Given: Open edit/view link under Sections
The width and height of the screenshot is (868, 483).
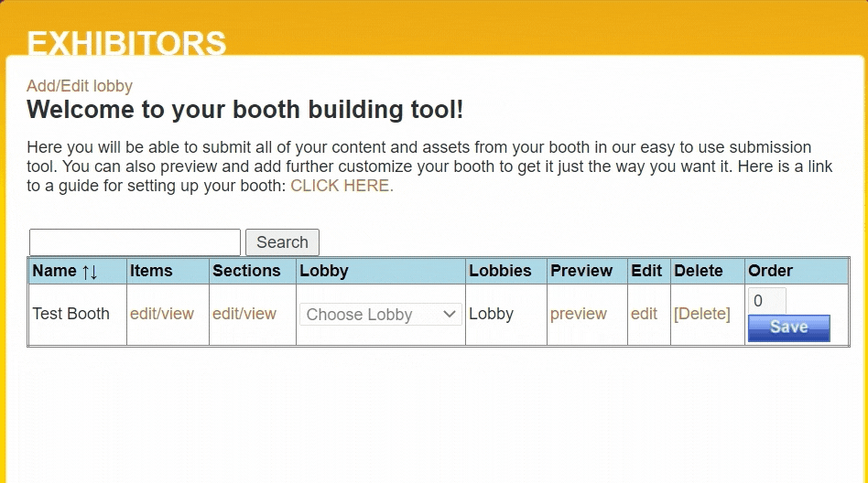Looking at the screenshot, I should point(244,314).
